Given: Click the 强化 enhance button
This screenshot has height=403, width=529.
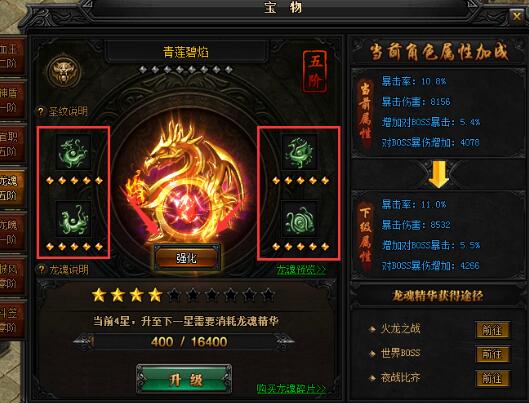Looking at the screenshot, I should 187,258.
